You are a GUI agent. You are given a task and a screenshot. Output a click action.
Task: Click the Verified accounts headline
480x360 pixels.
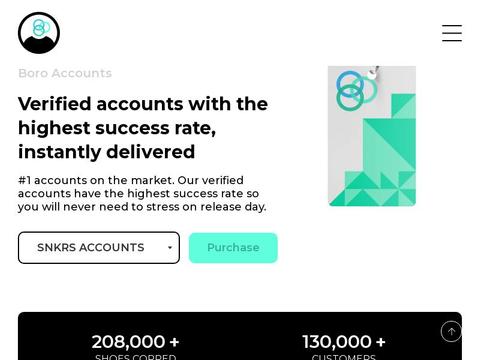click(x=143, y=128)
